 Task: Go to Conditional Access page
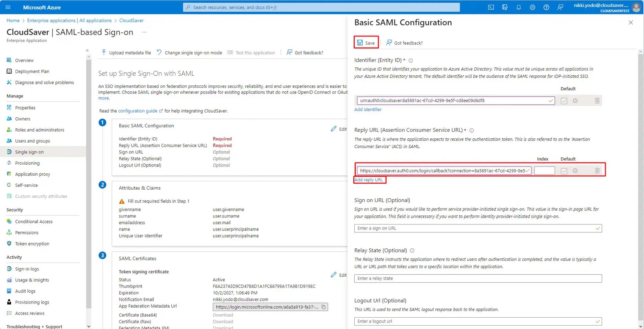(34, 222)
